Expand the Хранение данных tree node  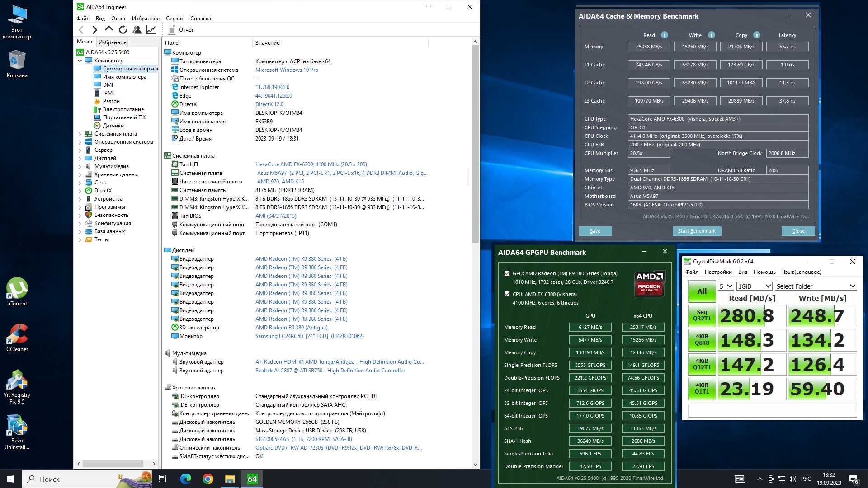tap(80, 174)
